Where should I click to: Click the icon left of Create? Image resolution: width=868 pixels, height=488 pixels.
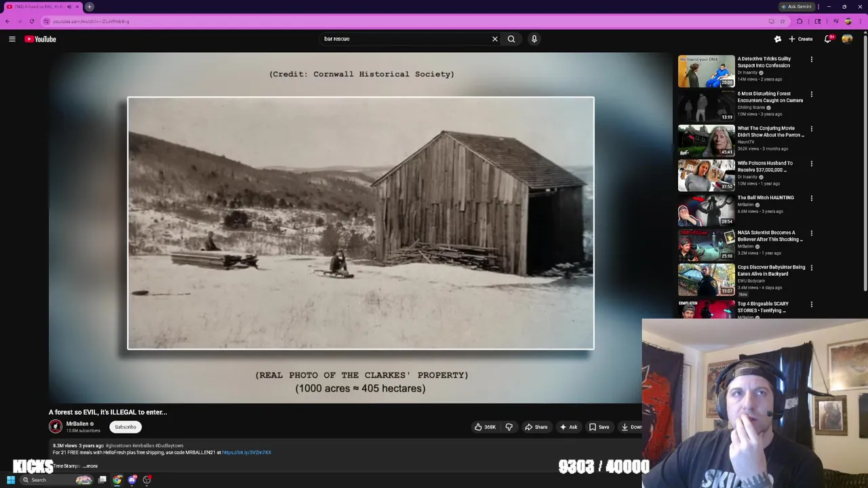(778, 39)
